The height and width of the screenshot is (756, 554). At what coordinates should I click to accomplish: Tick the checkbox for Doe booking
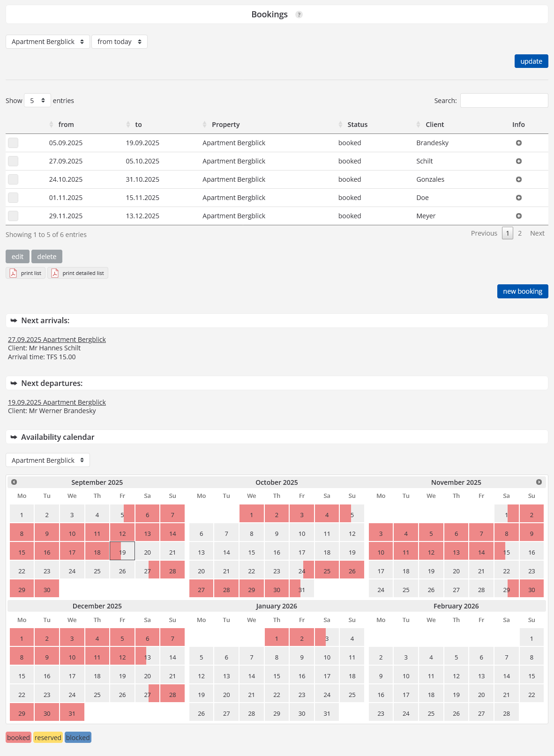tap(13, 198)
